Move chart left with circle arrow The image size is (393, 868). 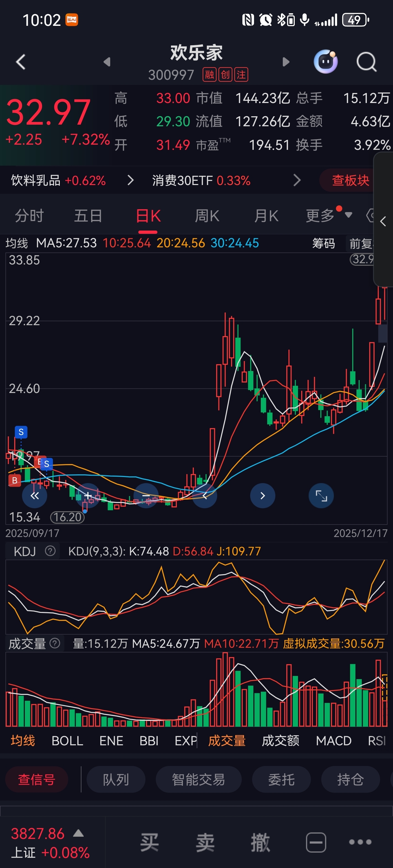(205, 496)
